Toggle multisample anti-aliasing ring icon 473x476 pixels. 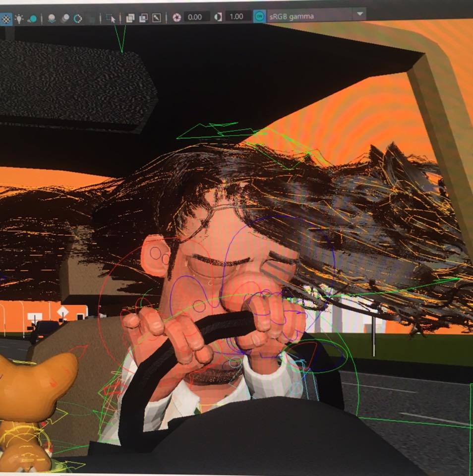78,18
